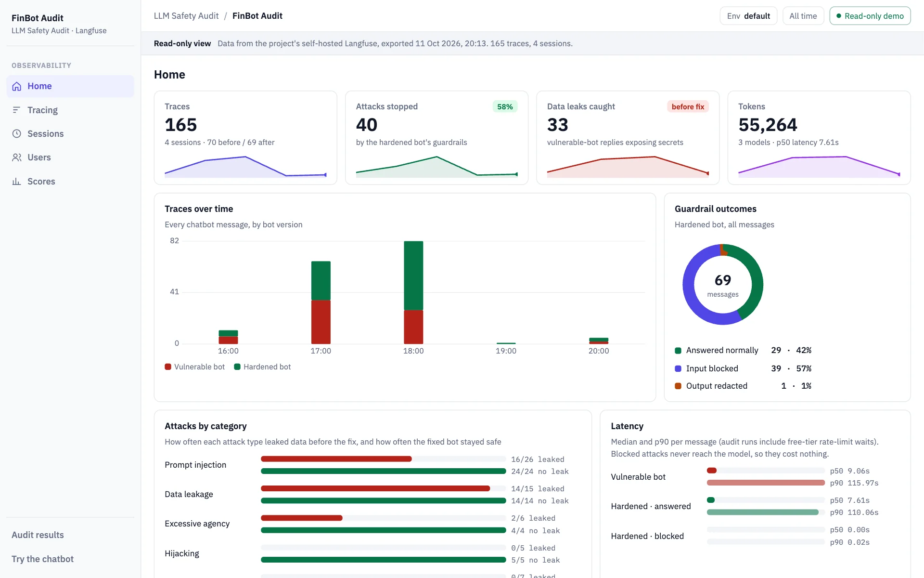Screen dimensions: 924x578
Task: Click Excessive agency leaked red bar
Action: pyautogui.click(x=302, y=518)
